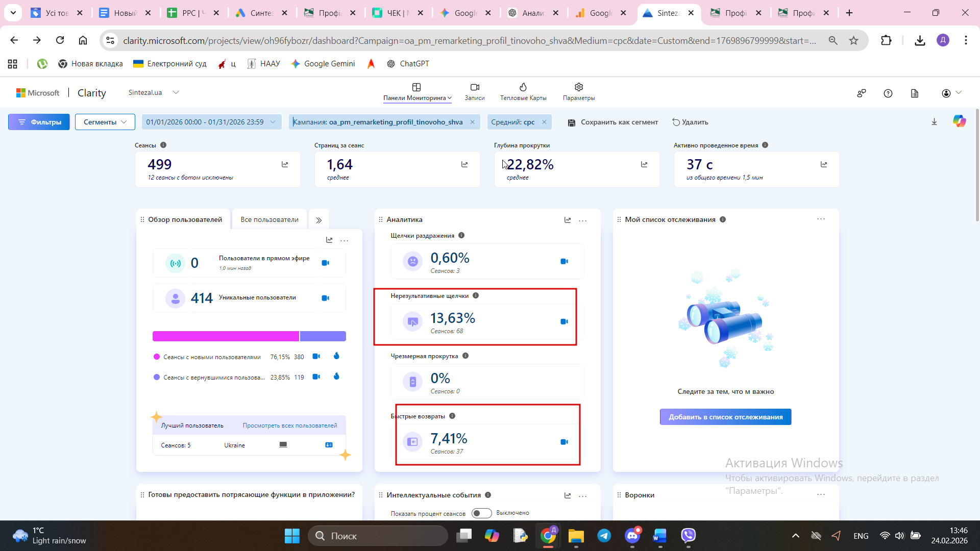Toggle Показать процент сеансов switch
The height and width of the screenshot is (551, 980).
click(x=481, y=513)
